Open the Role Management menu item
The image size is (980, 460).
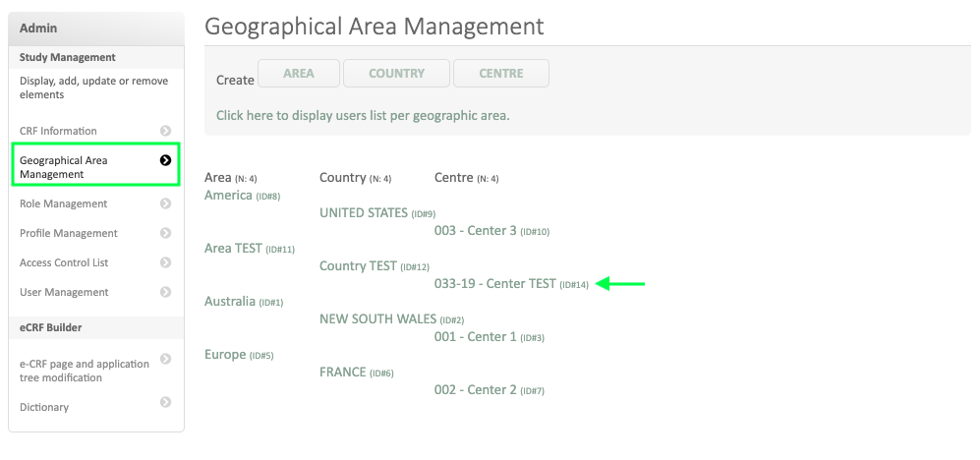(63, 203)
